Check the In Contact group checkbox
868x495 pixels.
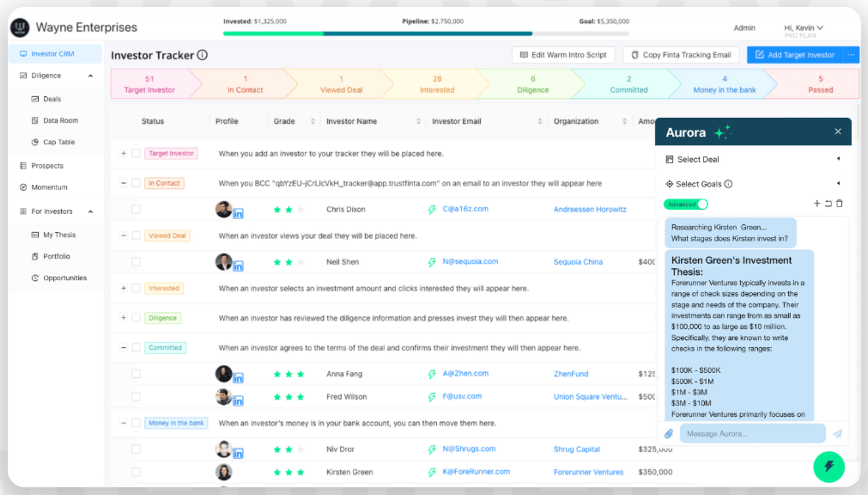pos(137,183)
